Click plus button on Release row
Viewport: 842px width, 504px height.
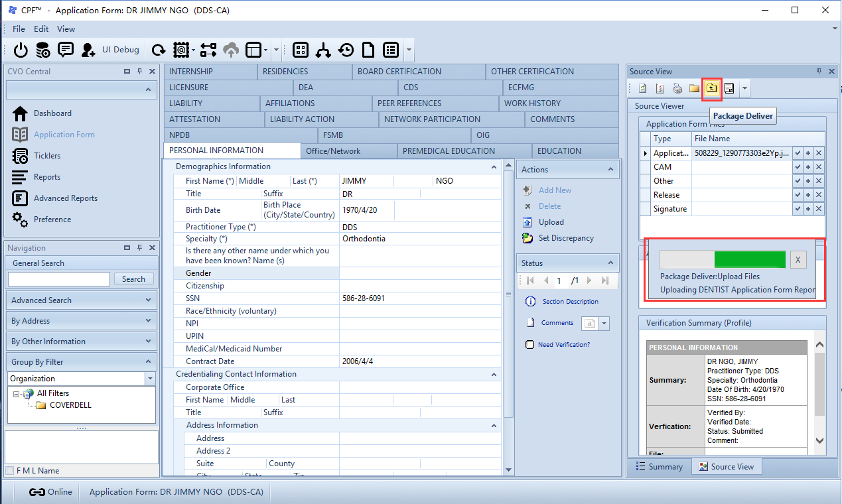point(808,195)
